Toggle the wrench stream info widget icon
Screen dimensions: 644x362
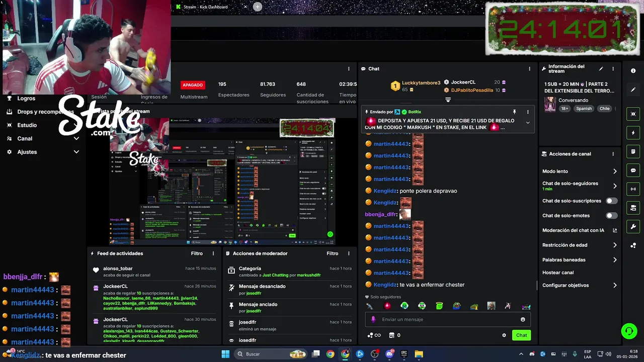[x=633, y=227]
